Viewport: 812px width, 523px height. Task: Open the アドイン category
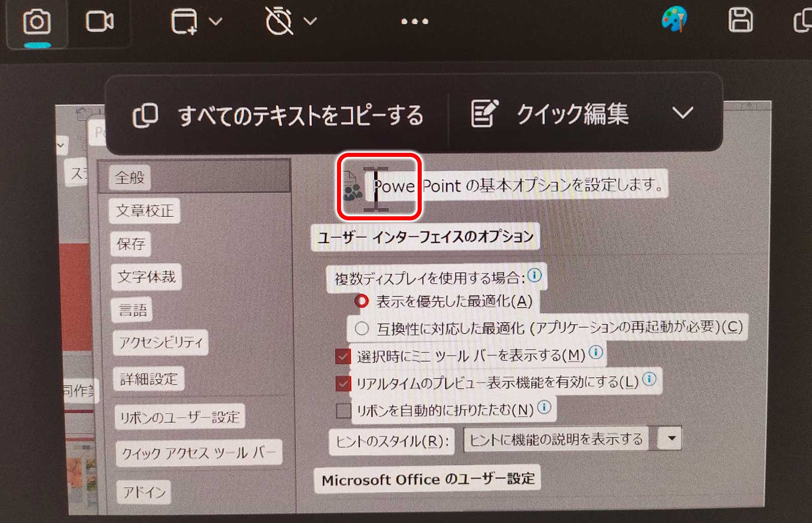pos(144,492)
